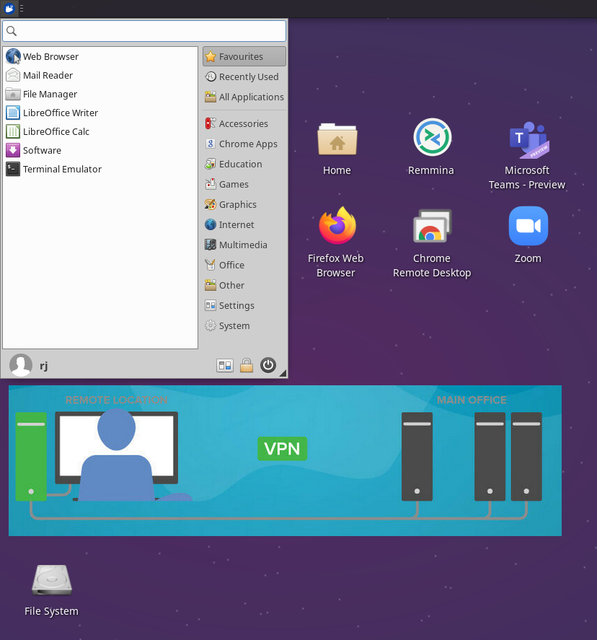Open the System category
This screenshot has height=640, width=597.
pyautogui.click(x=244, y=325)
